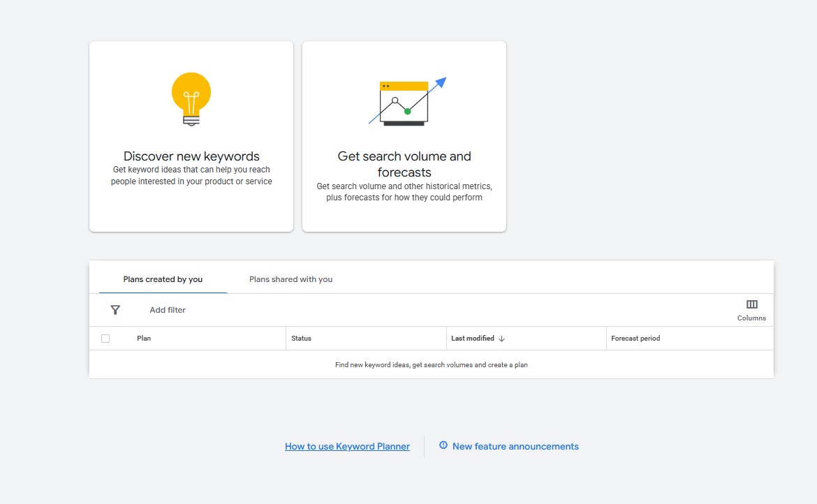Select Plans created by you tab

tap(163, 279)
